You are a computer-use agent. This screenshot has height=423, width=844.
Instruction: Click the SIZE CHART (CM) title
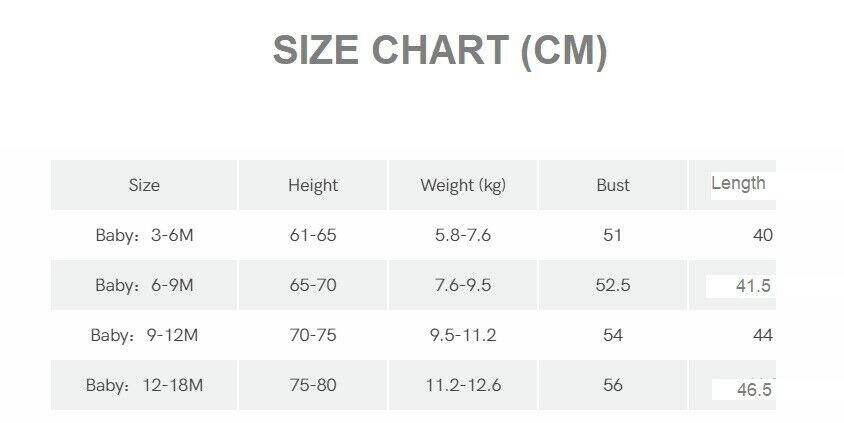[x=439, y=51]
